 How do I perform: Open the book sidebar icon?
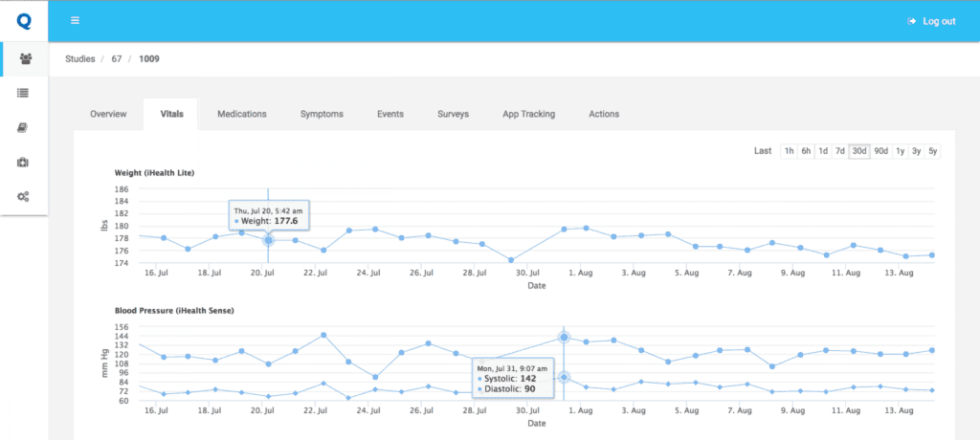[x=24, y=127]
